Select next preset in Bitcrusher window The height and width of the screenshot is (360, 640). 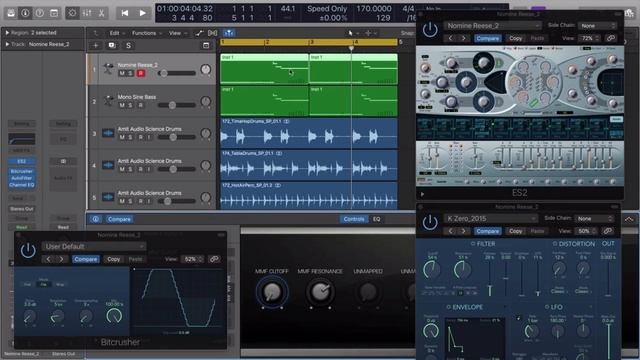pos(62,259)
